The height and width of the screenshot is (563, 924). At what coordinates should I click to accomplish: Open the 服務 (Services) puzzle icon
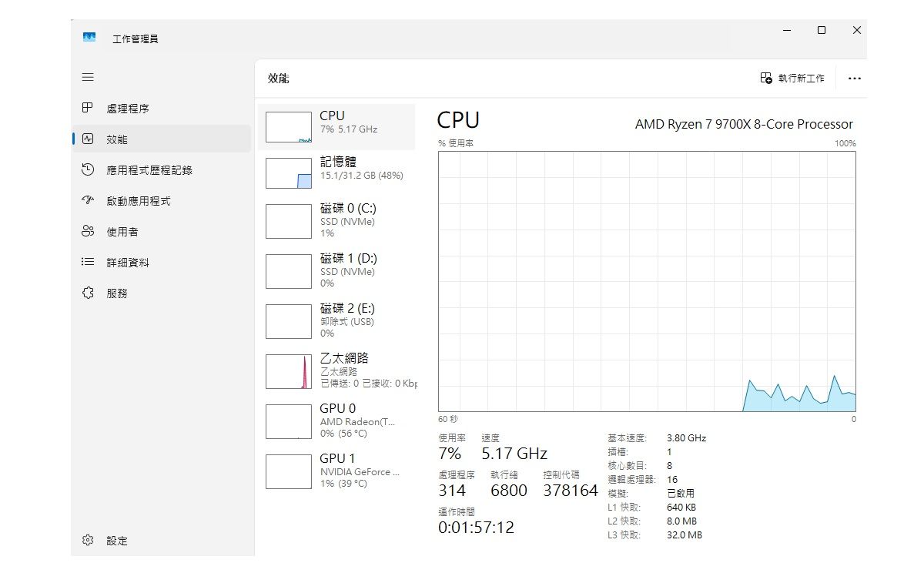tap(88, 293)
